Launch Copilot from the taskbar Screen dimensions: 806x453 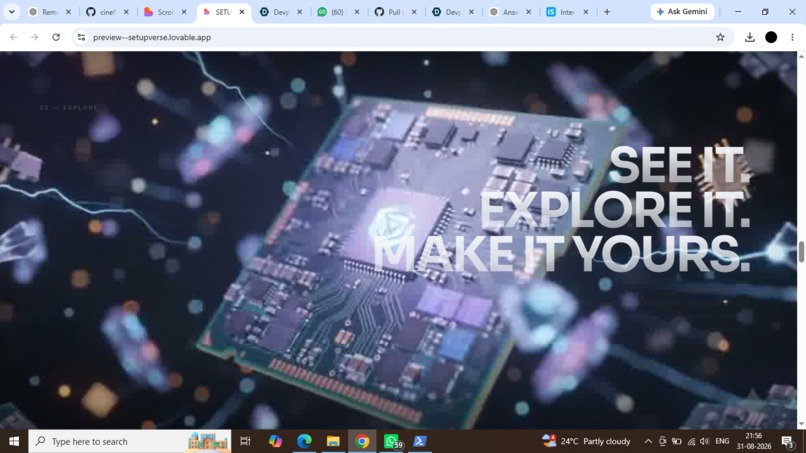(x=275, y=441)
